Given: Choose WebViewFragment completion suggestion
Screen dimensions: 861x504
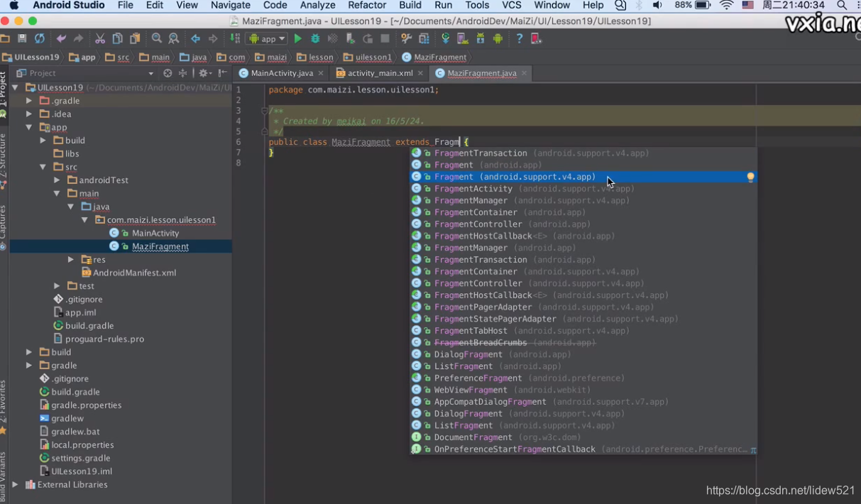Looking at the screenshot, I should point(583,390).
